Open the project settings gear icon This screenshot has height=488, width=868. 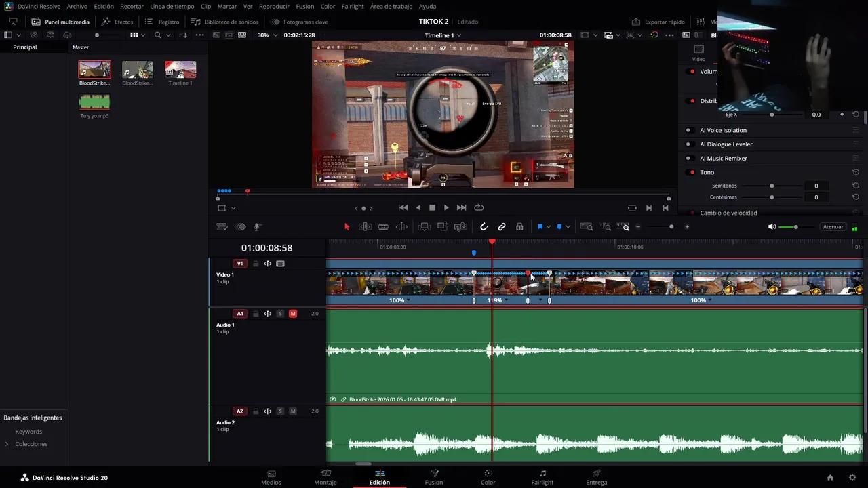click(x=852, y=478)
